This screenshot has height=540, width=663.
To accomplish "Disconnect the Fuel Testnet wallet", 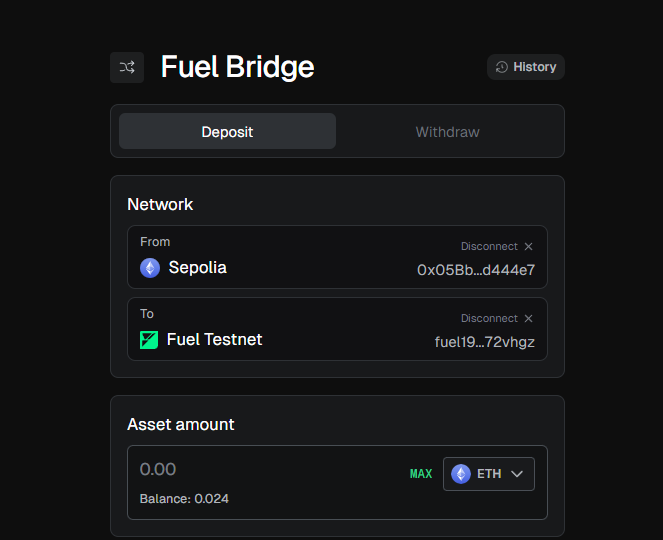I will 489,319.
